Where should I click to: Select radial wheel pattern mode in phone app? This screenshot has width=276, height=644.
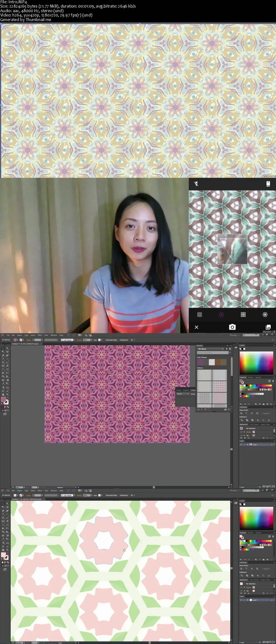click(x=265, y=314)
